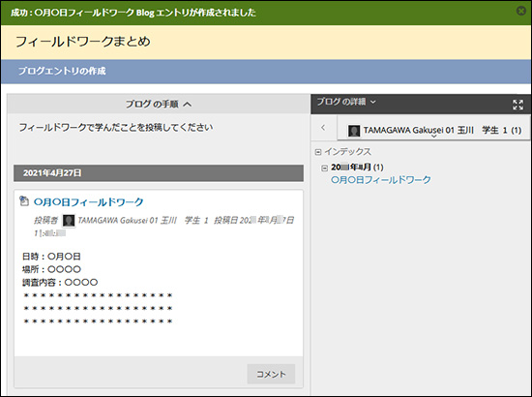The width and height of the screenshot is (532, 397).
Task: Go to previous blog member arrow
Action: pos(323,128)
